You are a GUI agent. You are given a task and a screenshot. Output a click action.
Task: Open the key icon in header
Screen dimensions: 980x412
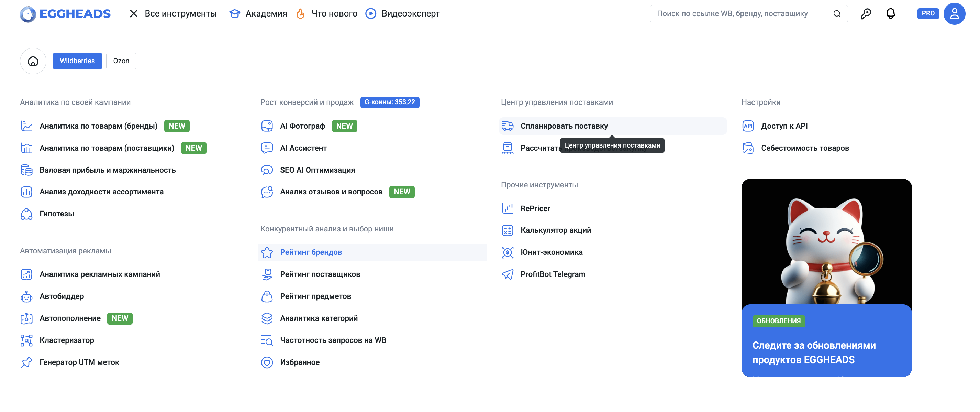point(866,14)
